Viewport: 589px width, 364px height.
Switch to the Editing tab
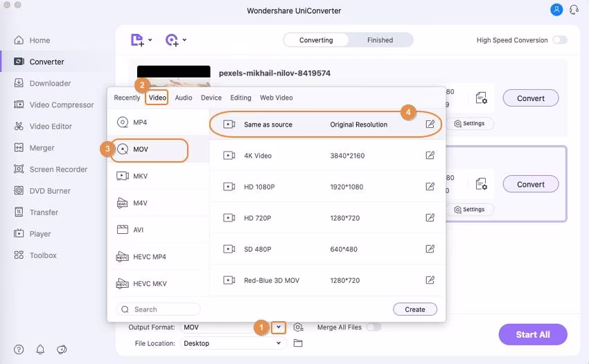coord(240,98)
